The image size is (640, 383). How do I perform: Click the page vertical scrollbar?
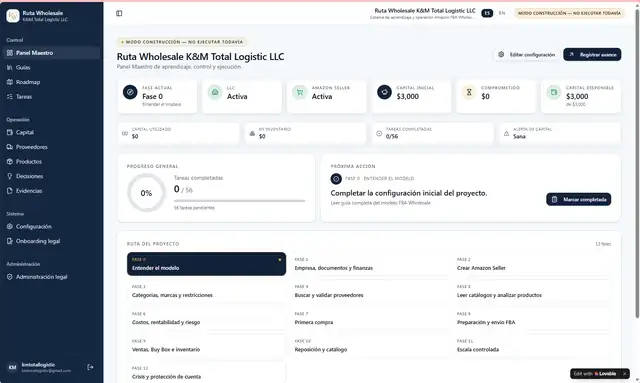tap(637, 163)
